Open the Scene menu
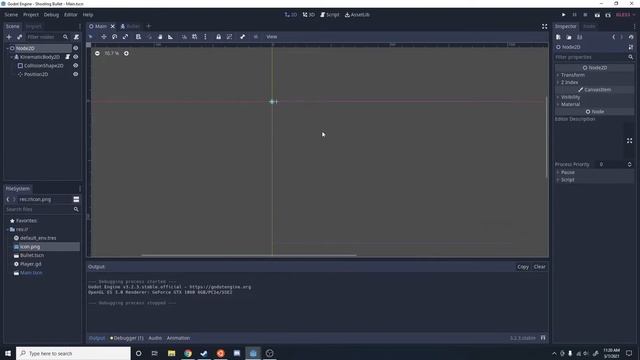 click(x=11, y=15)
